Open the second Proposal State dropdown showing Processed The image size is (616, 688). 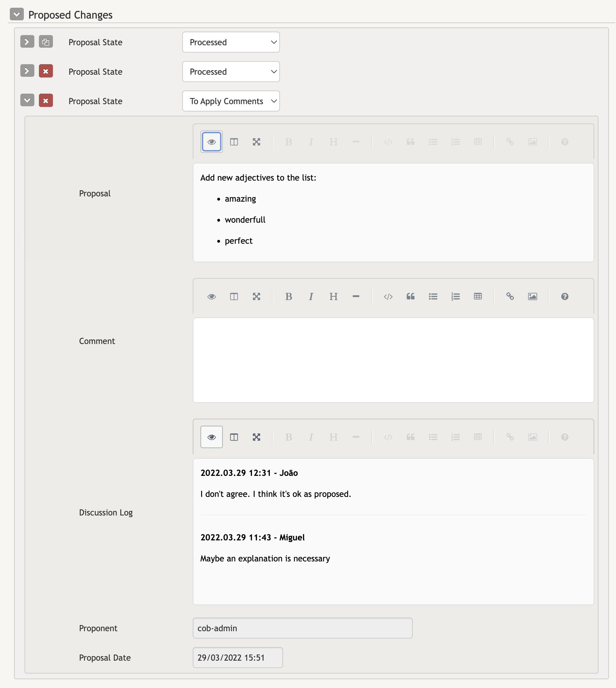pos(231,72)
